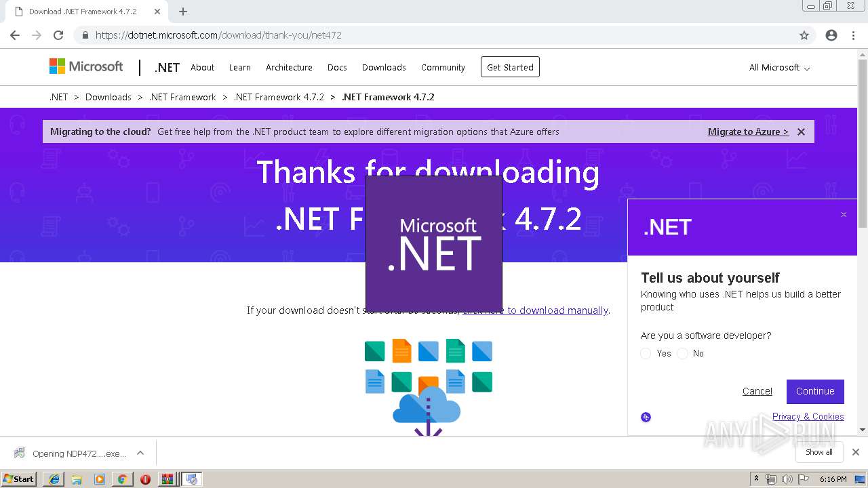Click the .NET Framework breadcrumb link
The image size is (868, 488).
182,97
